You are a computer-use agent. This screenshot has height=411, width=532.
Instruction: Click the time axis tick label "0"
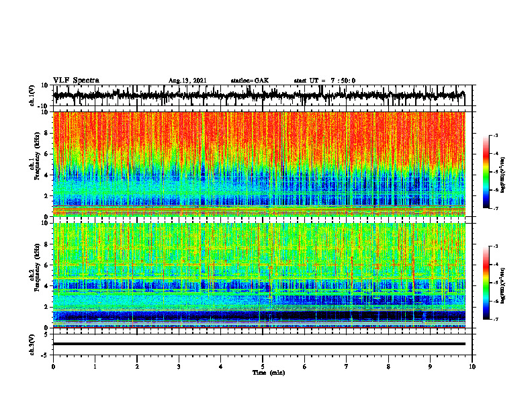[53, 367]
